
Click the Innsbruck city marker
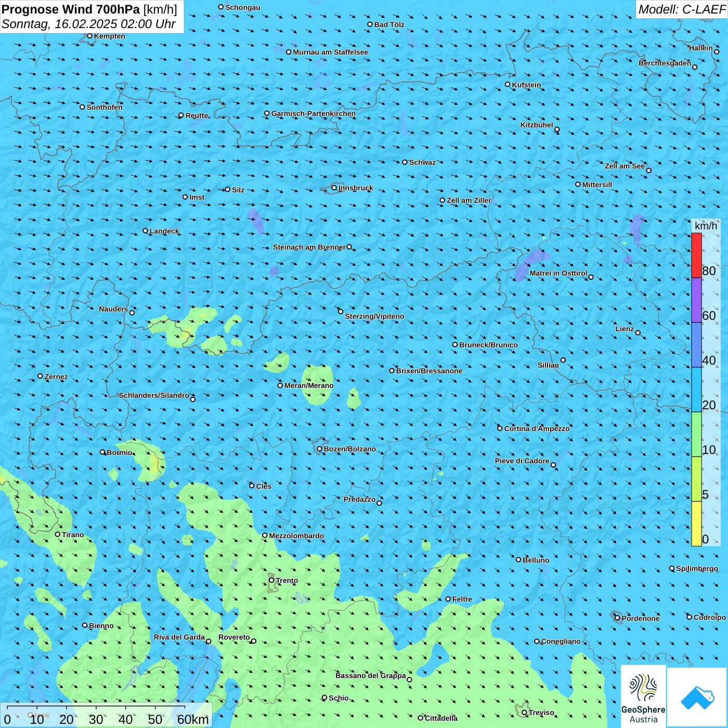tap(334, 188)
